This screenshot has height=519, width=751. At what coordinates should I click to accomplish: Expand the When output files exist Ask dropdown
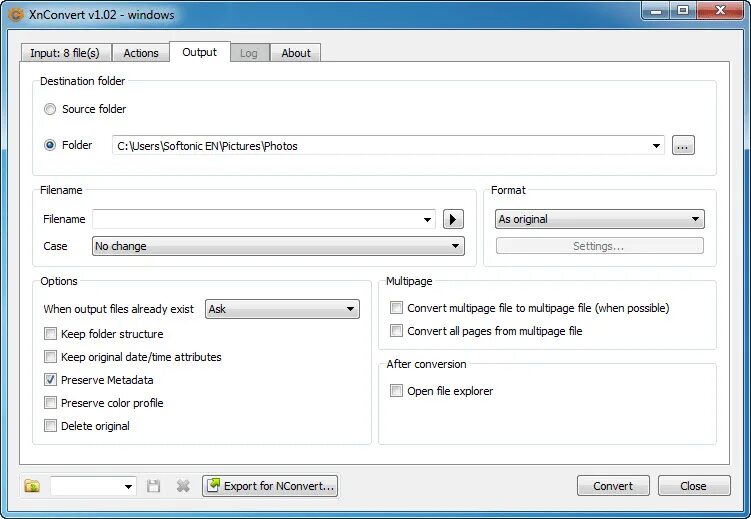(x=282, y=309)
